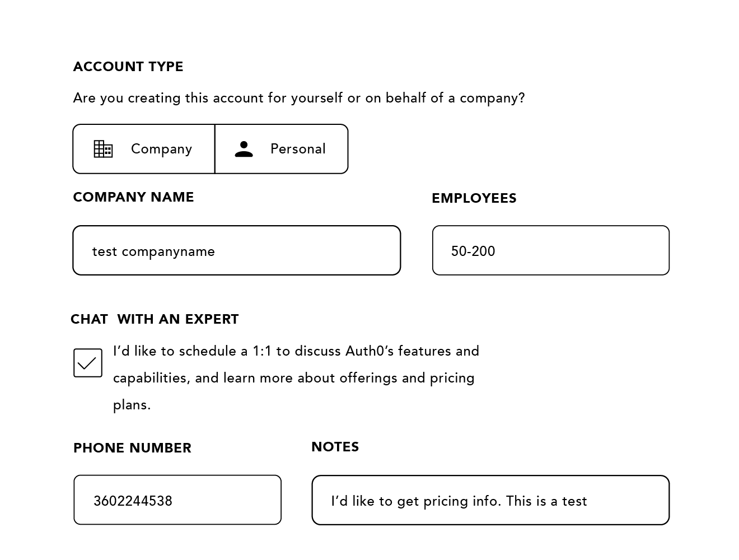This screenshot has height=560, width=739.
Task: Open the Employees dropdown showing 50-200
Action: 550,250
